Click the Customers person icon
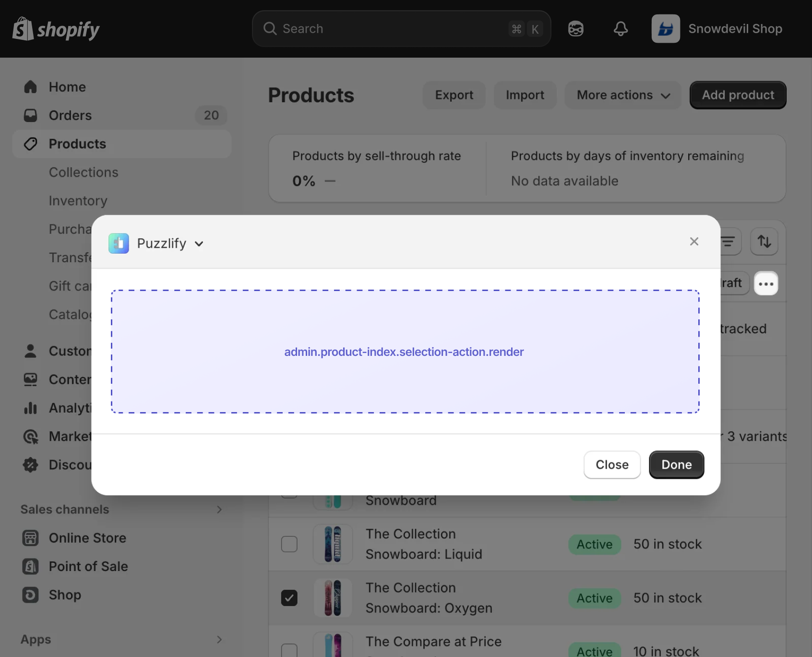This screenshot has width=812, height=657. point(30,351)
